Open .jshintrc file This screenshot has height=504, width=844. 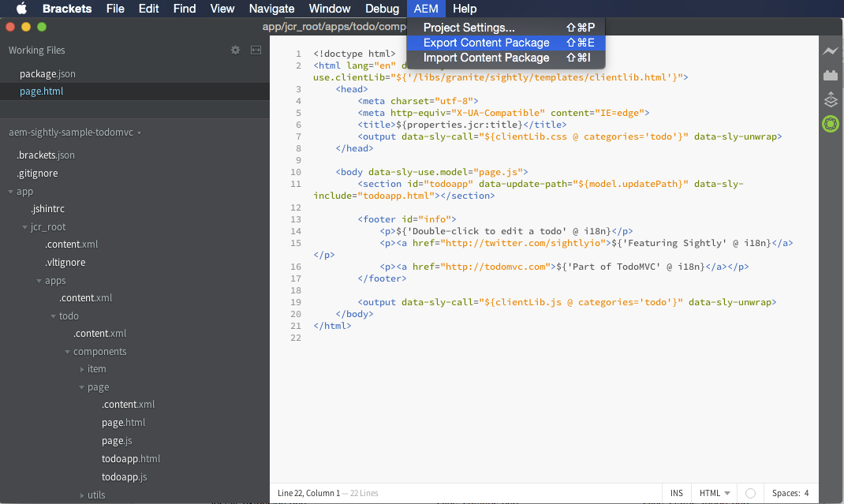pos(47,209)
